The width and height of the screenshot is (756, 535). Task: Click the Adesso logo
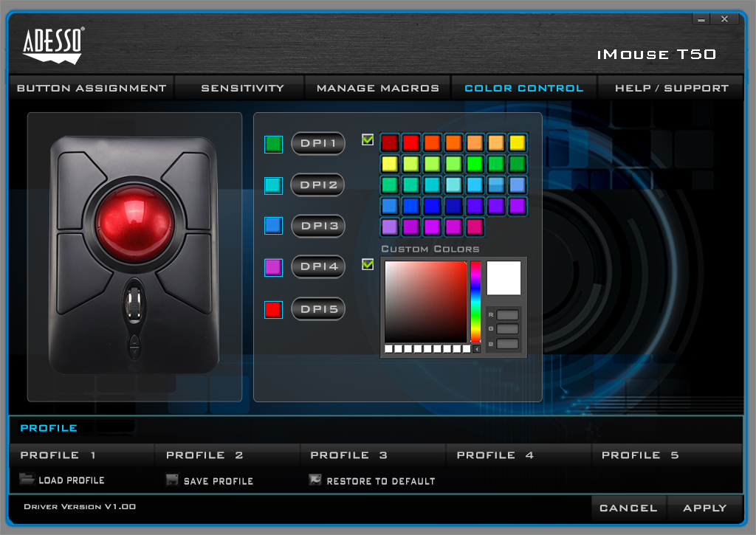(x=53, y=44)
